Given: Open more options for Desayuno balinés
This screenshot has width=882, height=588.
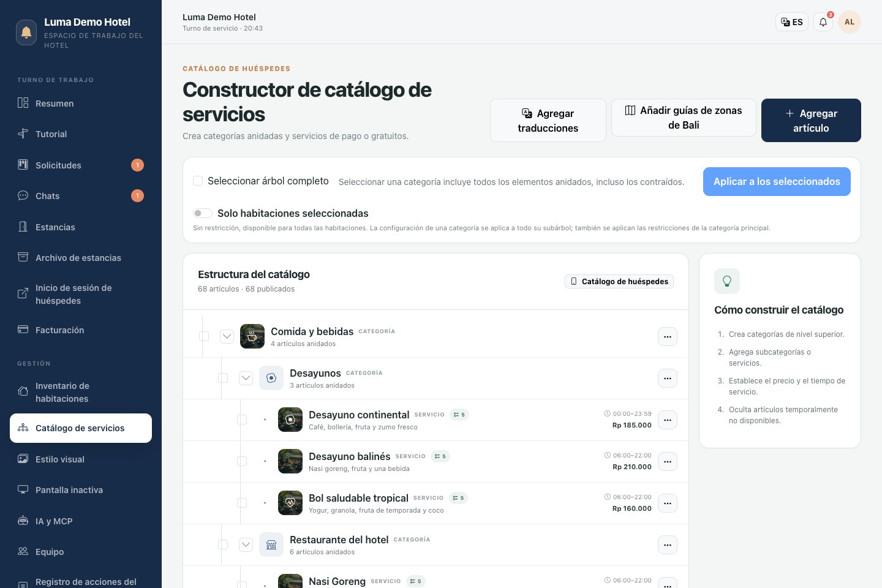Looking at the screenshot, I should click(668, 462).
